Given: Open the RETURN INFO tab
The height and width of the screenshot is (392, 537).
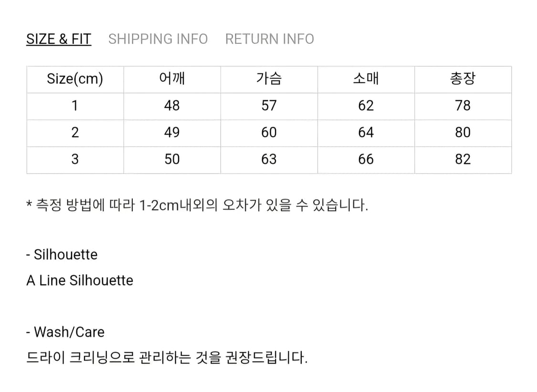Looking at the screenshot, I should point(269,39).
